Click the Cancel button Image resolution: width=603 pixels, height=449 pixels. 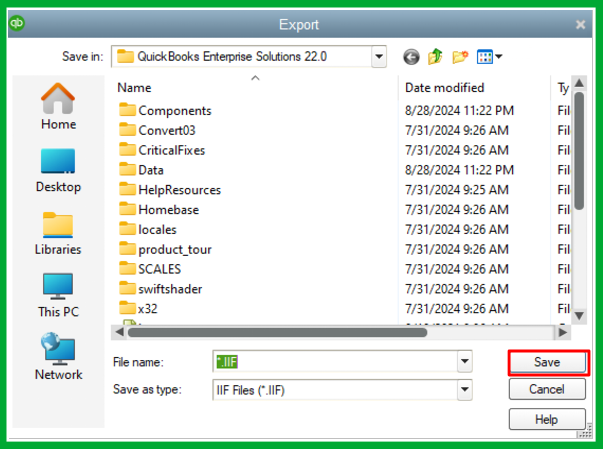(547, 389)
